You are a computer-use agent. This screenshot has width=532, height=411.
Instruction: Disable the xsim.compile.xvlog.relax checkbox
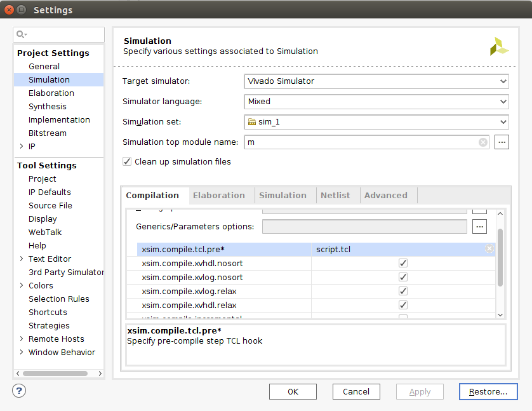tap(402, 291)
